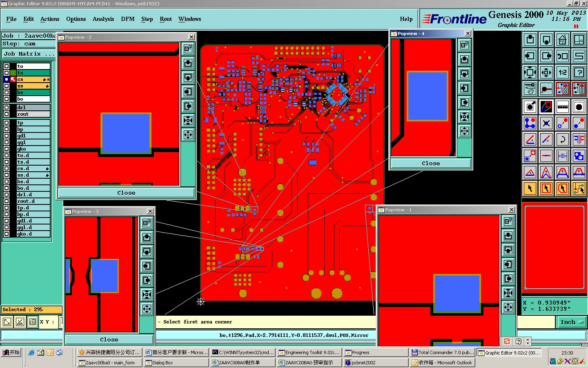Click the red active indicator of cs layer
This screenshot has height=368, width=588.
(x=13, y=79)
